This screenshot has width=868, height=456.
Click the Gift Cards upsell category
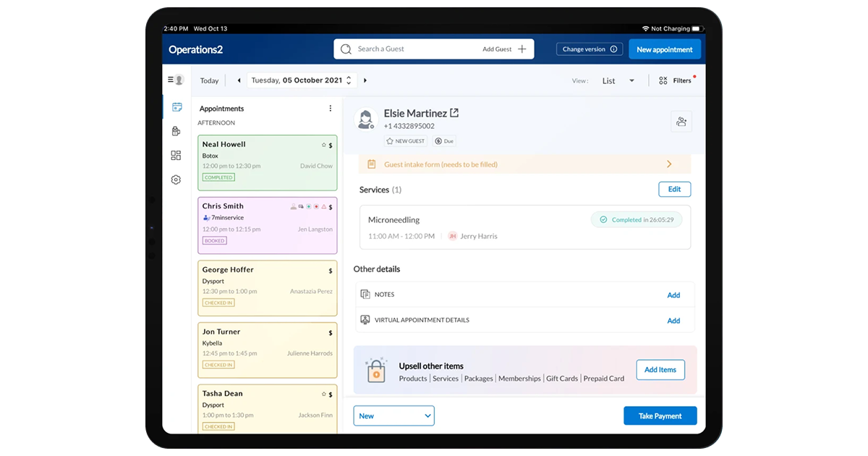563,379
